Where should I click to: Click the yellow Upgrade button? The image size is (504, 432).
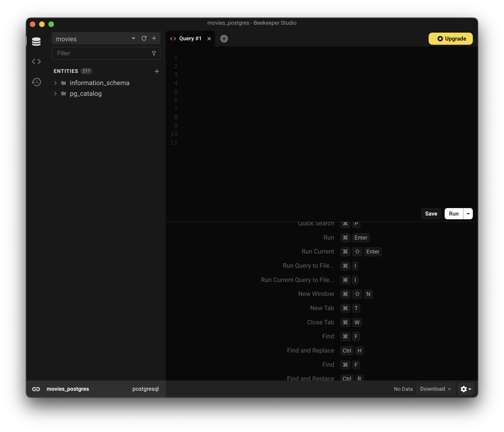click(450, 39)
